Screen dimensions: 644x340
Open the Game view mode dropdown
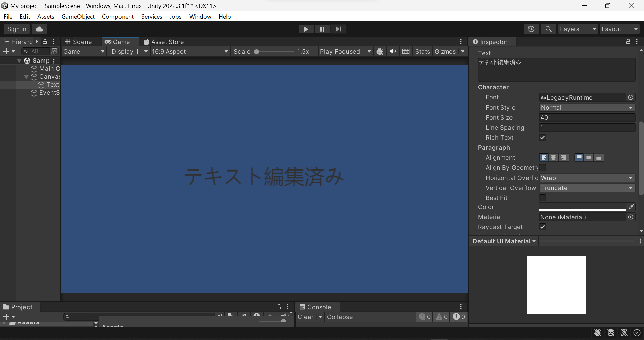(84, 51)
